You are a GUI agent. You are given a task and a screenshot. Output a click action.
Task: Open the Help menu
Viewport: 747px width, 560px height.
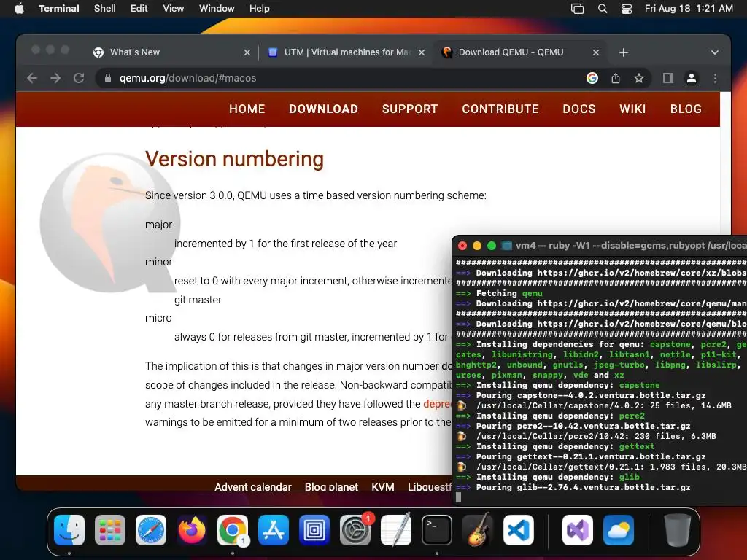(x=259, y=8)
